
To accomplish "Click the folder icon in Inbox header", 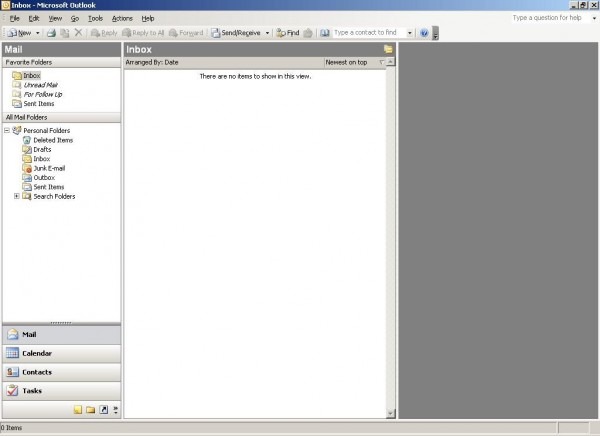I will (x=388, y=49).
